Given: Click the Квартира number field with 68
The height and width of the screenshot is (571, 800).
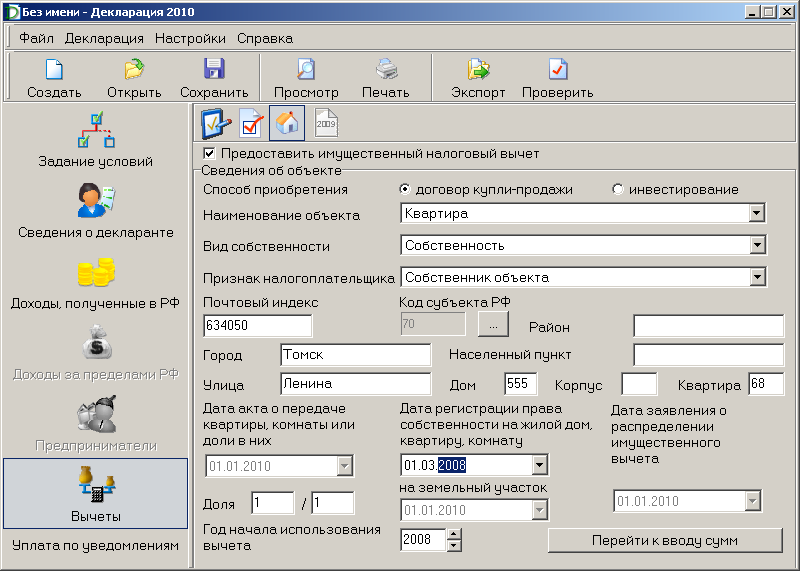Looking at the screenshot, I should [x=766, y=384].
